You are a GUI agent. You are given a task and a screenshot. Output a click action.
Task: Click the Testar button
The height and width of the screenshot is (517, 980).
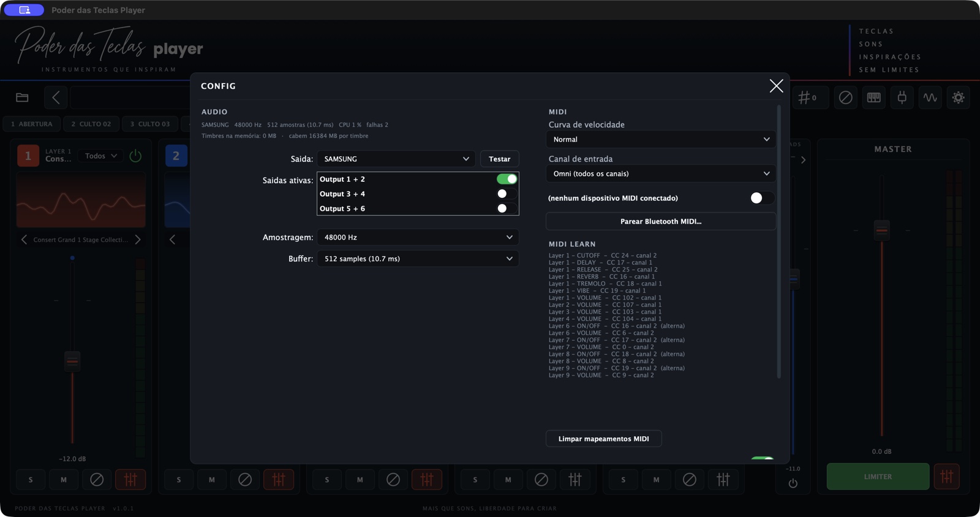tap(500, 159)
